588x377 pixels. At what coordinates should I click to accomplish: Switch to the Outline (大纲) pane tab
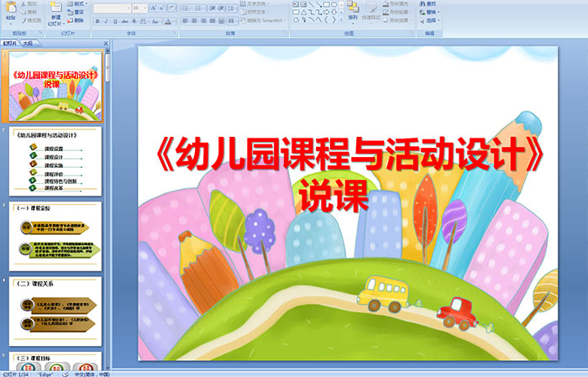29,44
